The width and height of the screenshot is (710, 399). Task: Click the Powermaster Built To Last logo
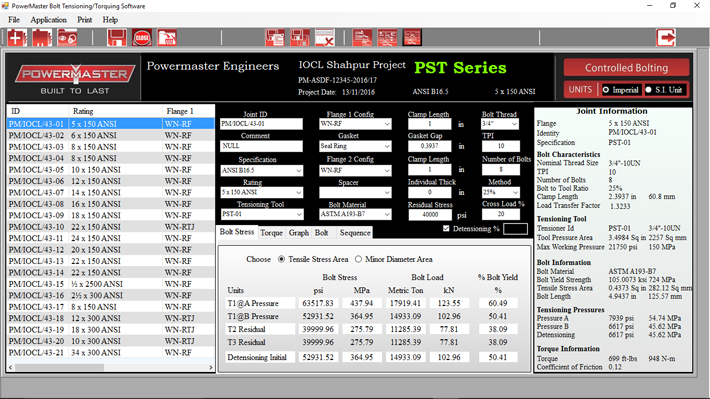pyautogui.click(x=75, y=79)
